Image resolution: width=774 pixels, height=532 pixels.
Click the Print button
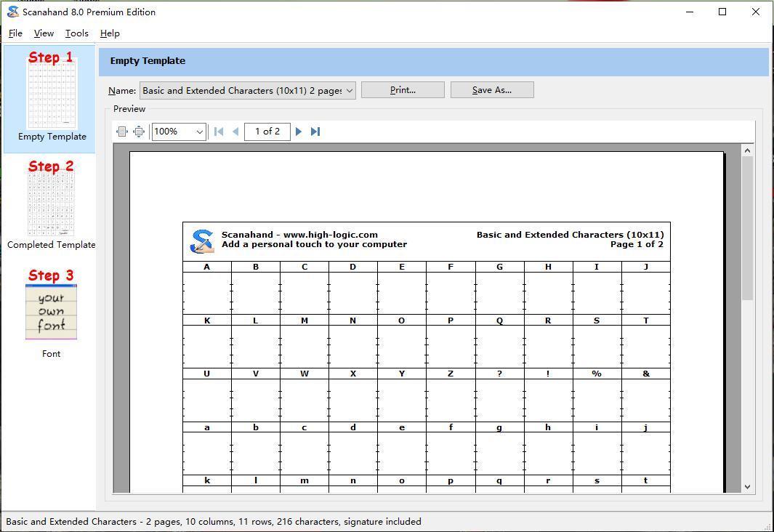tap(403, 89)
